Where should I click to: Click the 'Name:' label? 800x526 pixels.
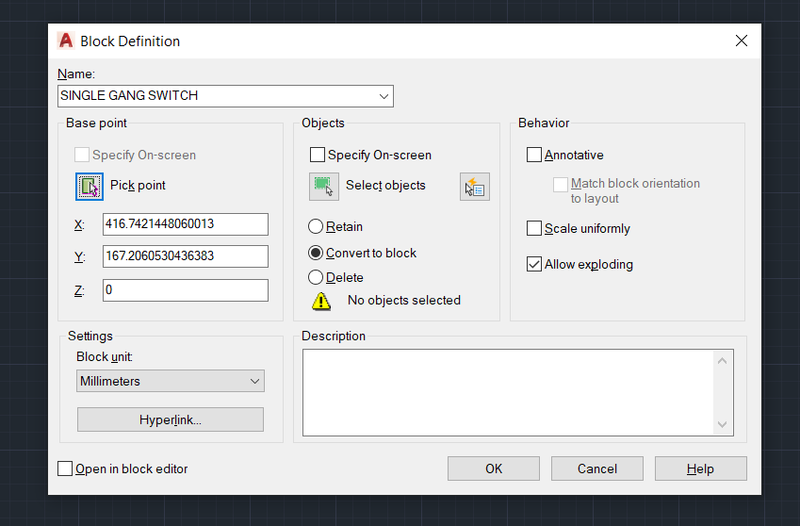(76, 74)
